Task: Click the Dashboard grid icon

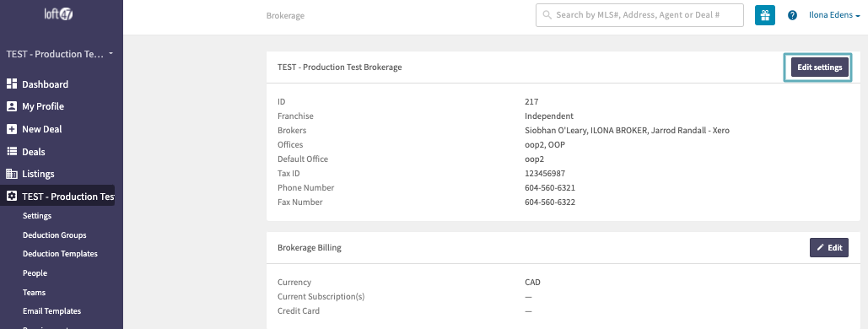Action: pyautogui.click(x=12, y=84)
